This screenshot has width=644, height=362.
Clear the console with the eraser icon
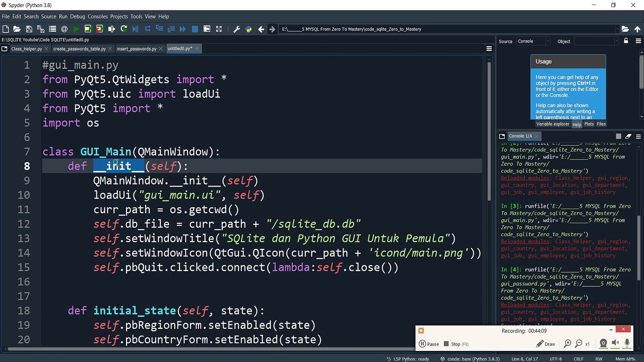628,136
